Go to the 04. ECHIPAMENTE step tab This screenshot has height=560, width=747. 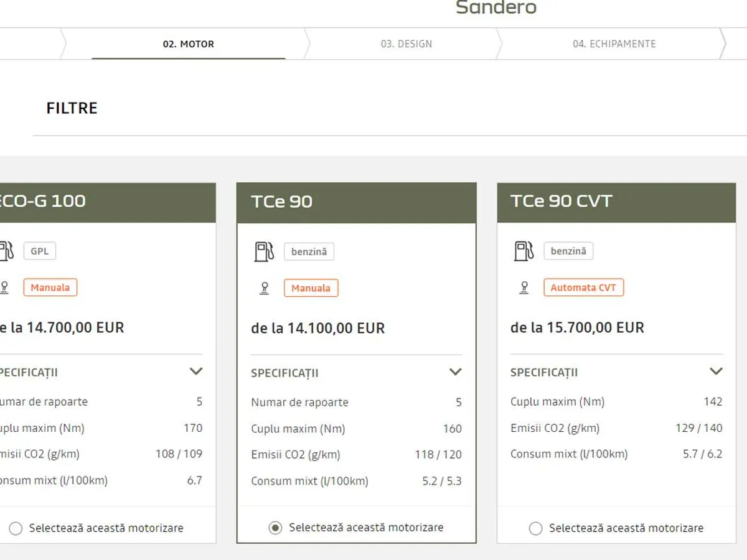pos(614,44)
